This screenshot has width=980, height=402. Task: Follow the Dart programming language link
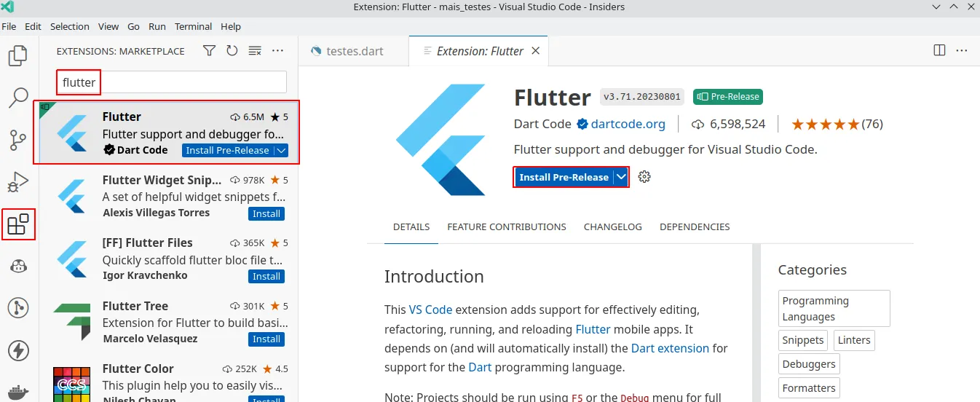point(480,367)
